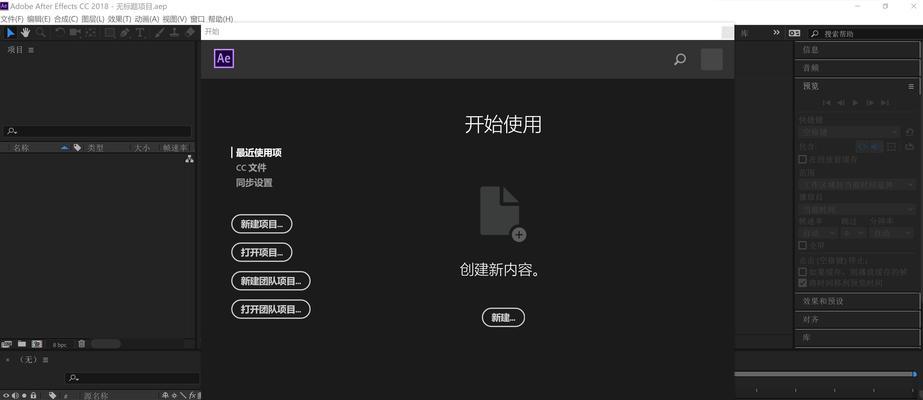Open the timeline panel hamburger menu
923x400 pixels.
(x=46, y=359)
